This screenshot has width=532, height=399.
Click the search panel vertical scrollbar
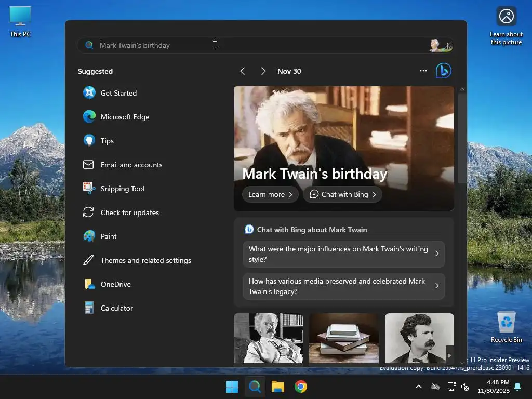click(462, 138)
